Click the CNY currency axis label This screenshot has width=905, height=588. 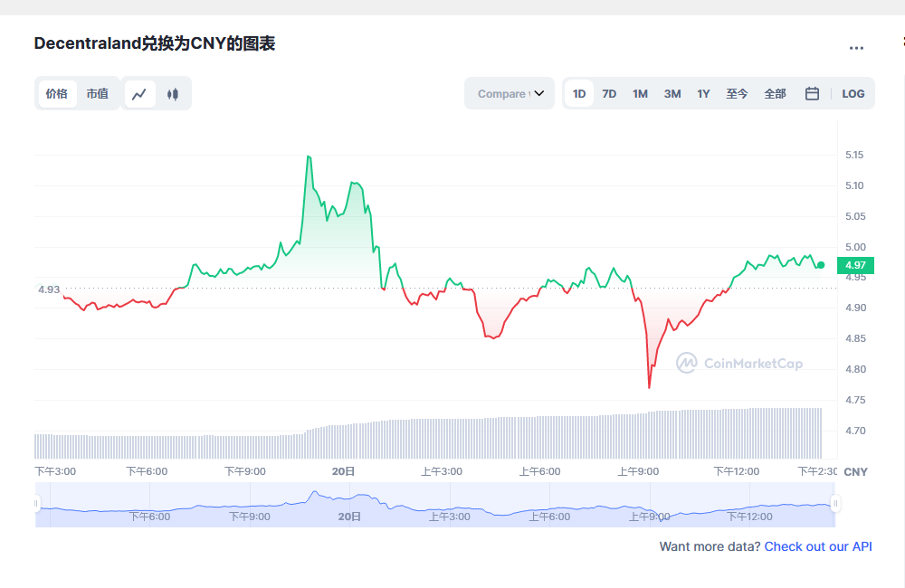(x=856, y=472)
